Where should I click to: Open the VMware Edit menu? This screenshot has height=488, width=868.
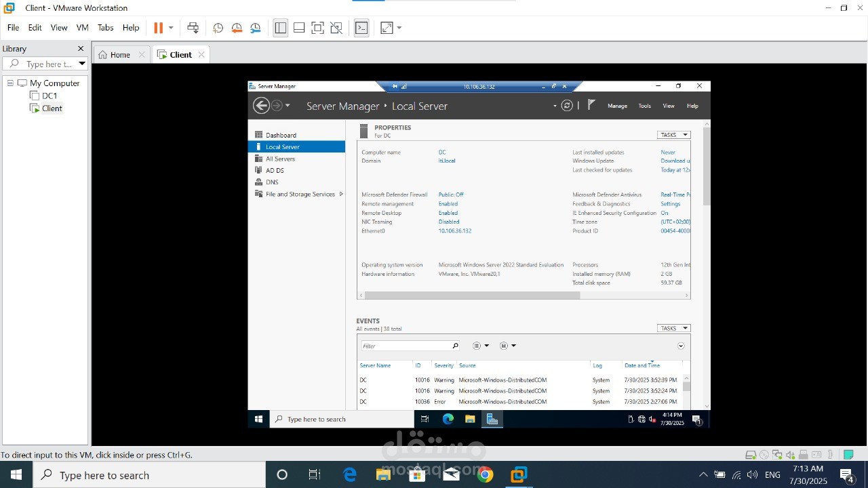[x=35, y=28]
